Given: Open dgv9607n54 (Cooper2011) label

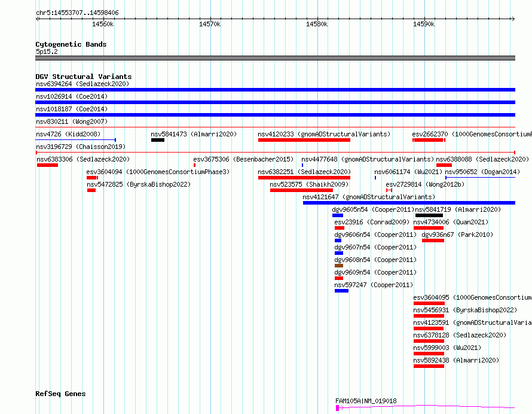Looking at the screenshot, I should 375,247.
